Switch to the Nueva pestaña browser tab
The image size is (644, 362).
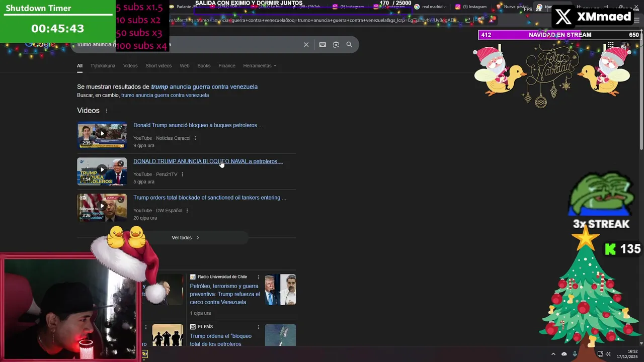click(512, 7)
